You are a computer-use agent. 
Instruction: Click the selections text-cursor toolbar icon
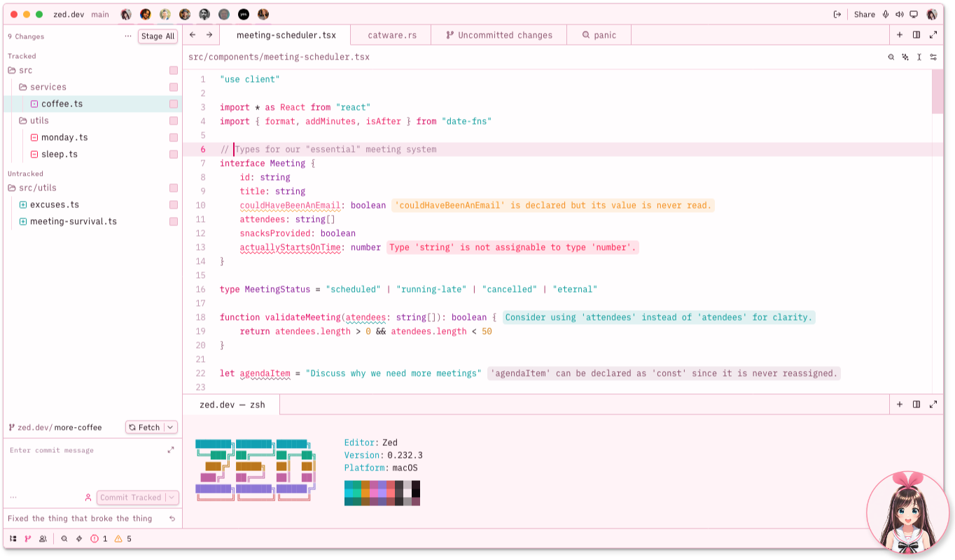point(919,57)
